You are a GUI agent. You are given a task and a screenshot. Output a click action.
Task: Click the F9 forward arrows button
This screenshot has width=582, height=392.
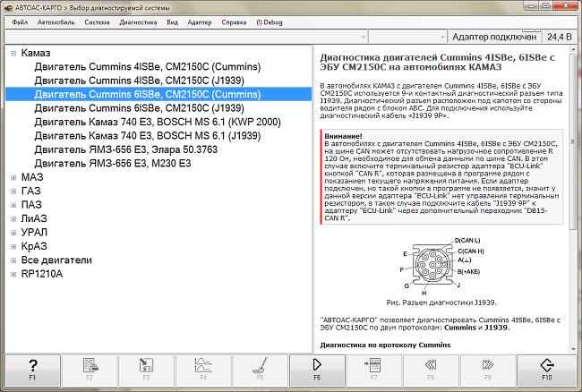click(x=488, y=371)
